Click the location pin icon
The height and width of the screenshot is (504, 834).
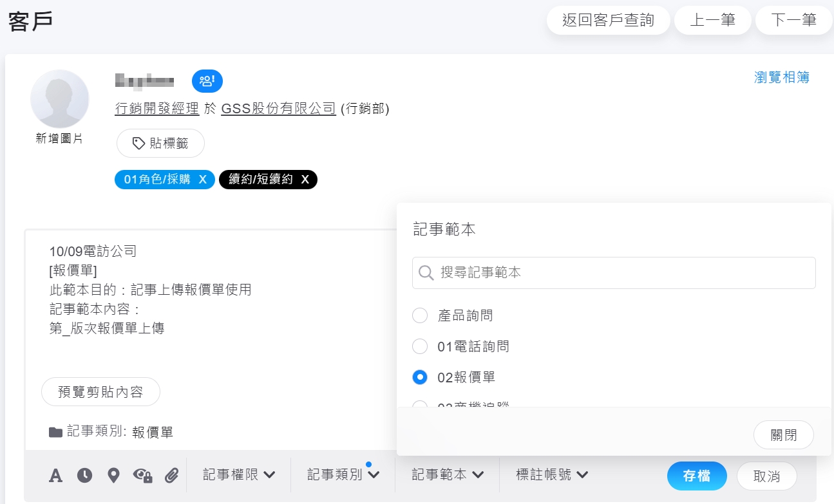point(113,476)
